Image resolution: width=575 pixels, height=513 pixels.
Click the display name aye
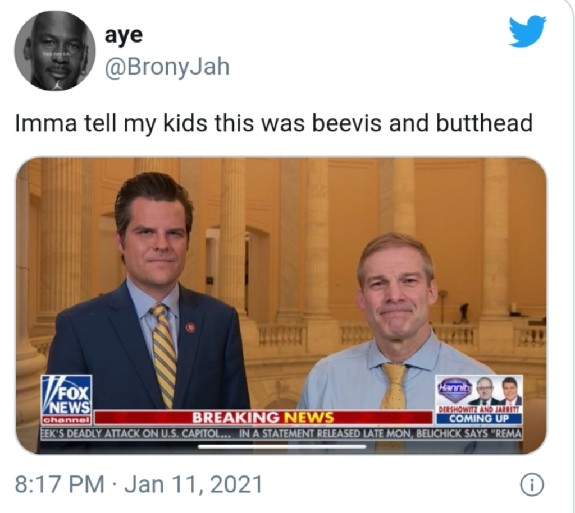[124, 36]
